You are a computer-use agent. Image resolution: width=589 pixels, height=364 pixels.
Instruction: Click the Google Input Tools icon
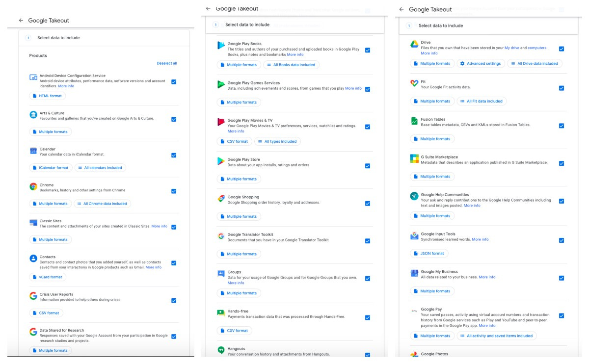tap(414, 236)
